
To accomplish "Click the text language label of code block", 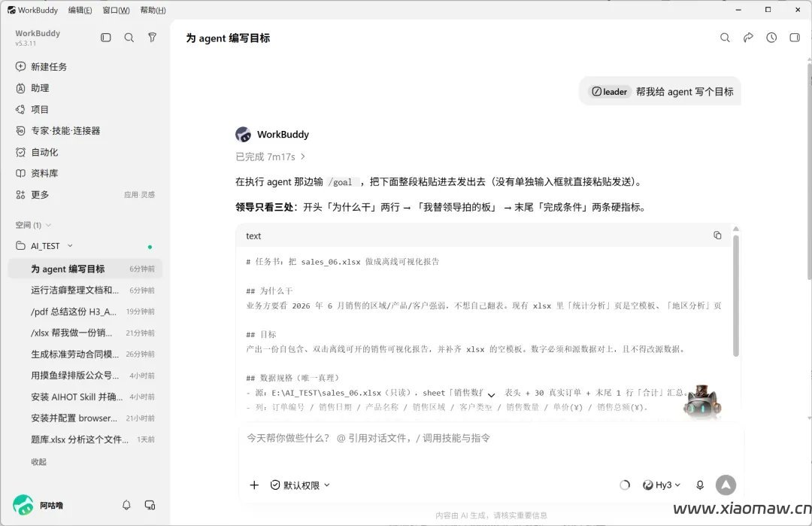I will [x=253, y=236].
